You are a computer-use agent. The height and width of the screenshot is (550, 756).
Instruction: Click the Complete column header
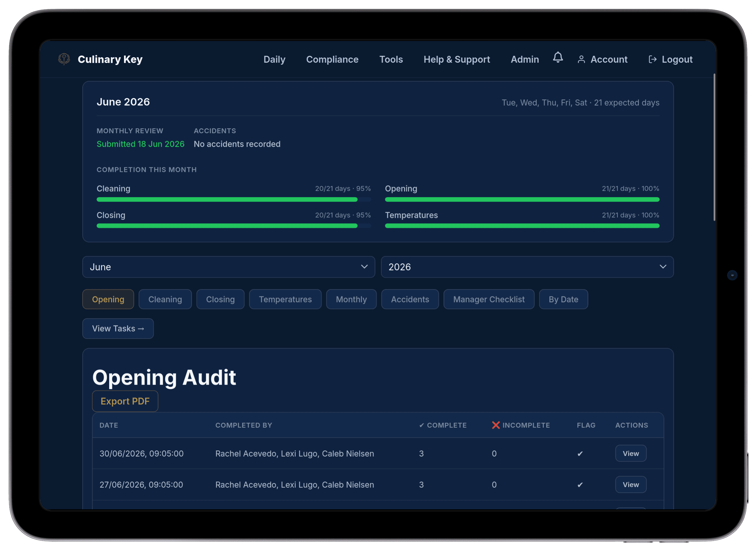click(443, 425)
